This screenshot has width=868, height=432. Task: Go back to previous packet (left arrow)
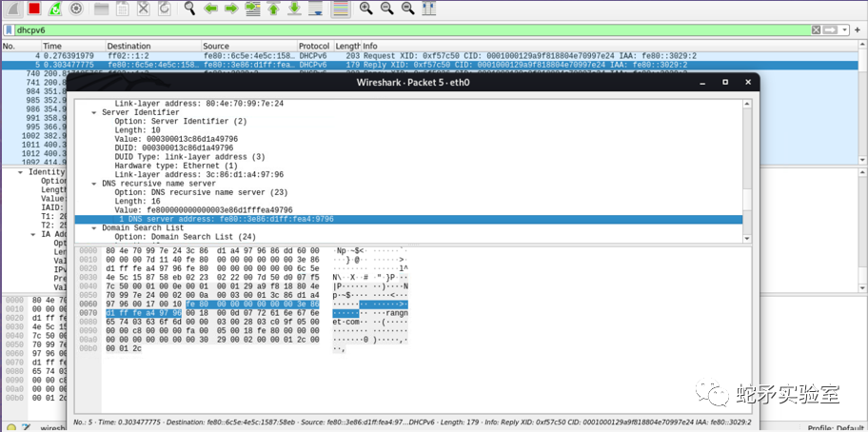(210, 9)
